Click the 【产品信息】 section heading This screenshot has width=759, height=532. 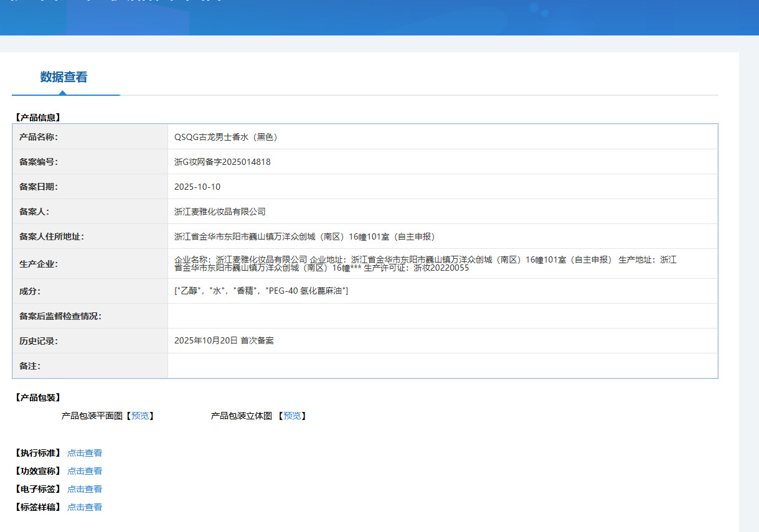(37, 117)
